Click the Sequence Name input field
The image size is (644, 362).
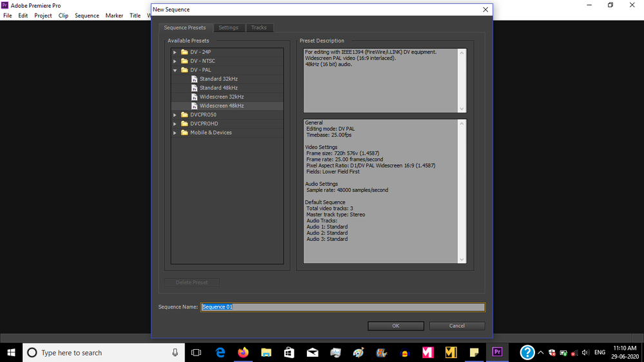tap(343, 307)
